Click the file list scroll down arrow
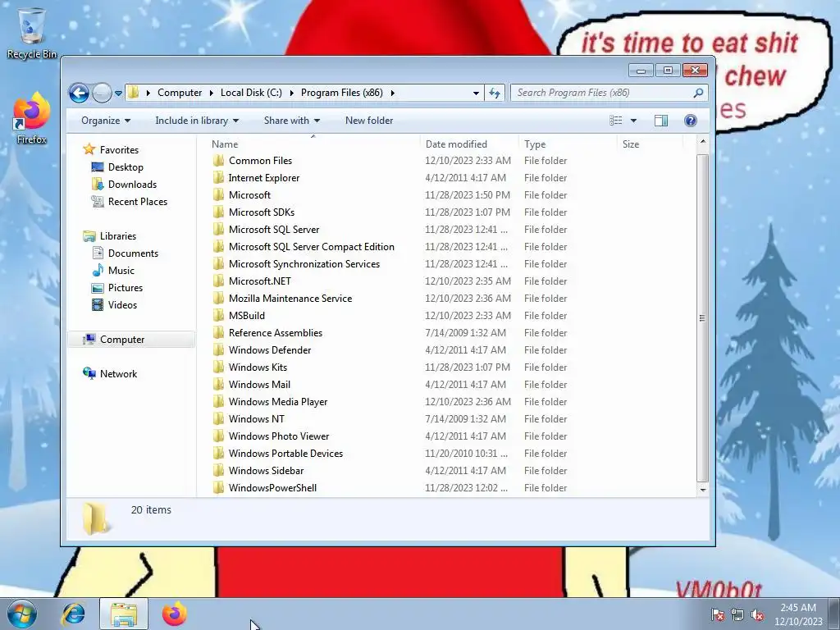Screen dimensions: 840x630 coord(703,490)
